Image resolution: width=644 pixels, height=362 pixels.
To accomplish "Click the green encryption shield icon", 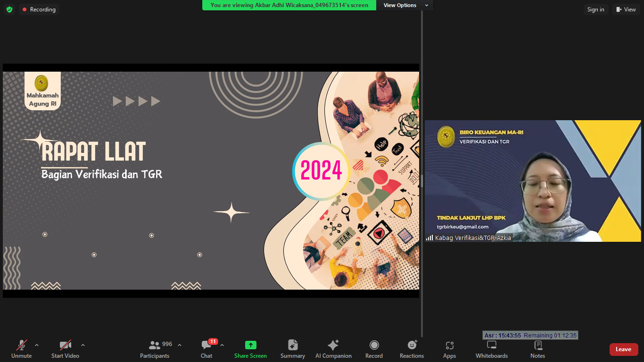I will point(9,9).
